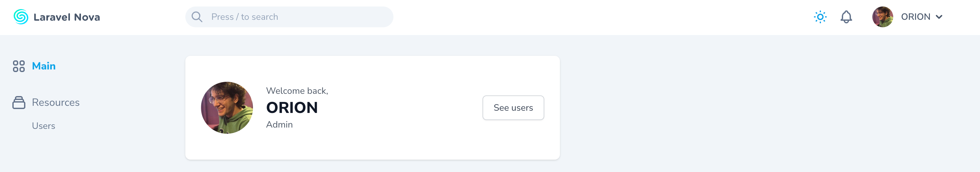Expand the user menu chevron beside ORION
Viewport: 980px width, 172px height.
(939, 17)
